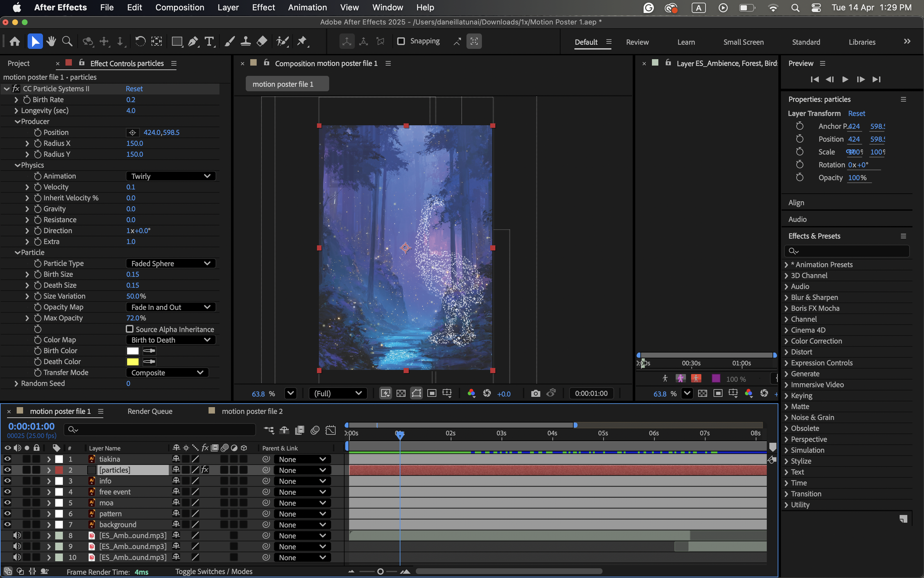924x578 pixels.
Task: Hide the particles layer
Action: pyautogui.click(x=7, y=470)
